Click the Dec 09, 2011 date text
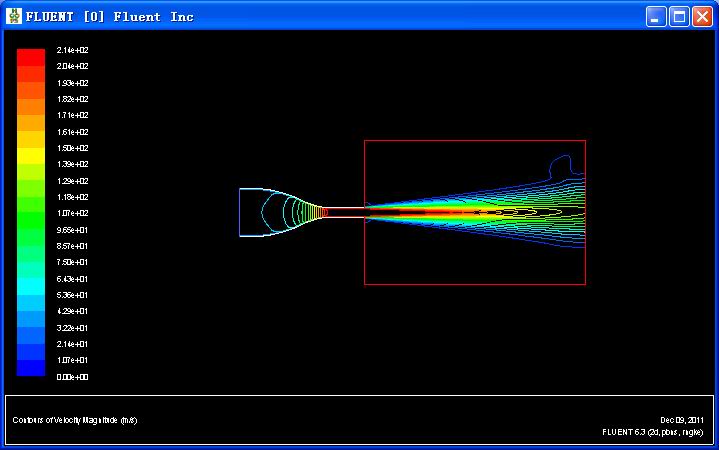The image size is (719, 450). [682, 419]
